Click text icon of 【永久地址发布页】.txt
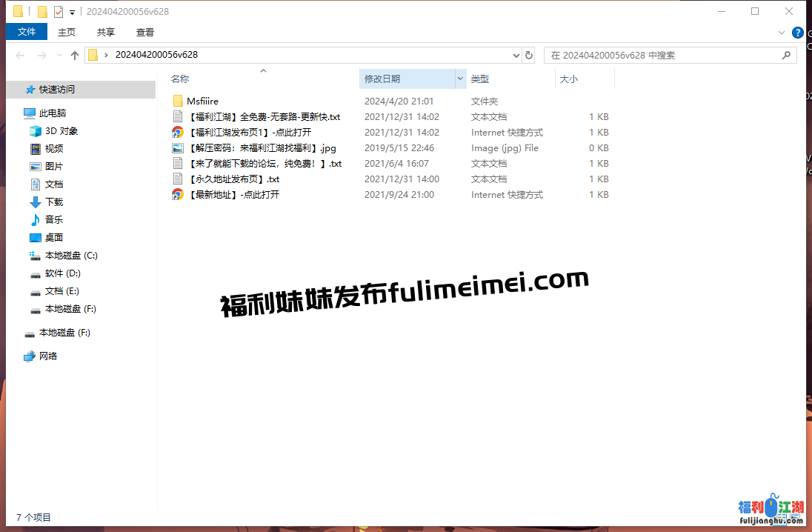 (178, 179)
